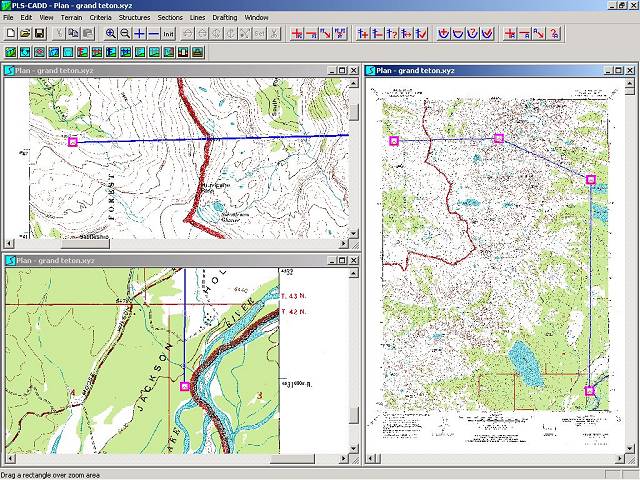The width and height of the screenshot is (640, 480).
Task: Click the down arrow of top-left plan window scrollbar
Action: pos(353,234)
